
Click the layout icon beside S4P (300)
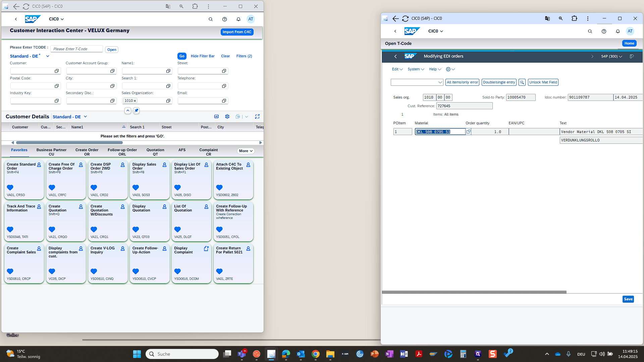[632, 56]
